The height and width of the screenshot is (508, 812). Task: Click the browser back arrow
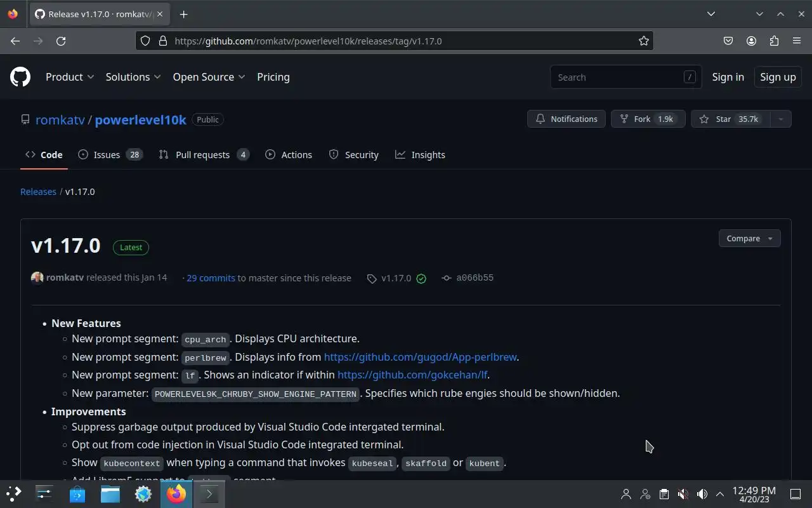coord(15,41)
